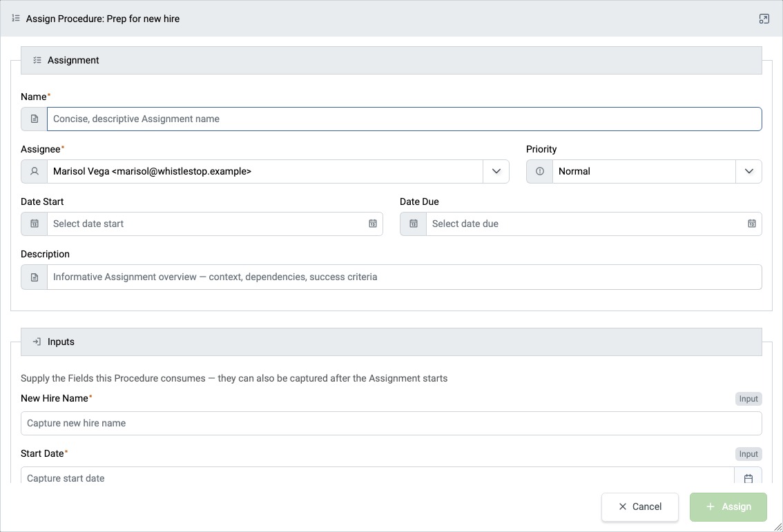Click Cancel button
The image size is (783, 532).
(x=639, y=506)
